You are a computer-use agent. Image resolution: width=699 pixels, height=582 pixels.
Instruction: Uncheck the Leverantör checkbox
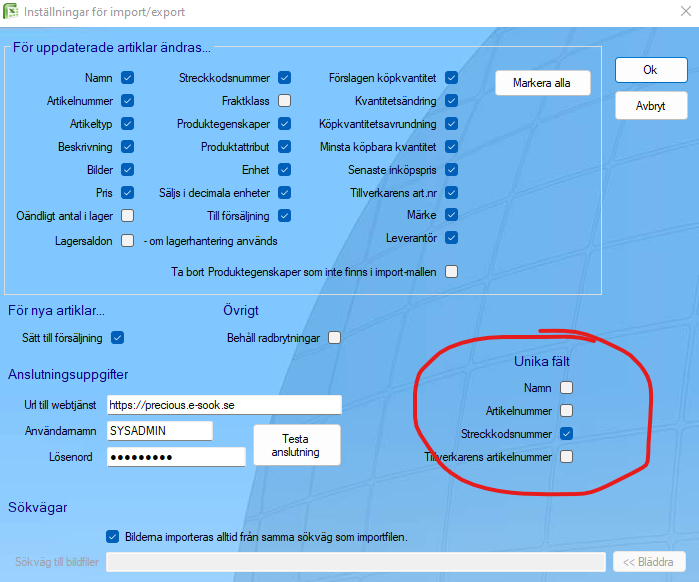click(x=452, y=238)
